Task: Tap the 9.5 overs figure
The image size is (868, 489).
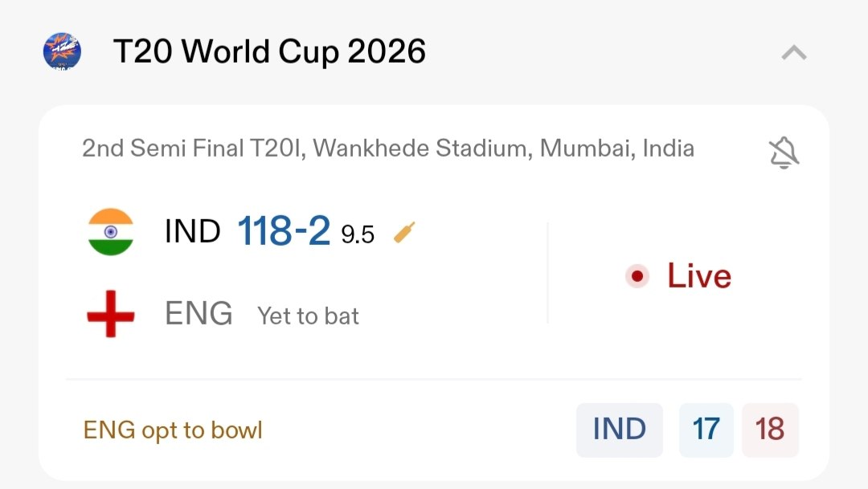Action: [x=358, y=234]
